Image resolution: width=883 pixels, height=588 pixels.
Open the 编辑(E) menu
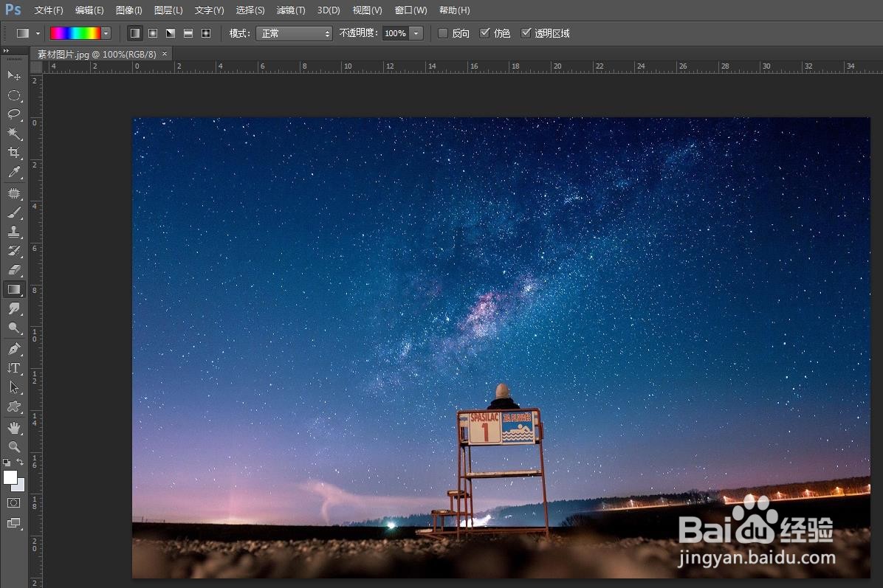click(x=89, y=10)
